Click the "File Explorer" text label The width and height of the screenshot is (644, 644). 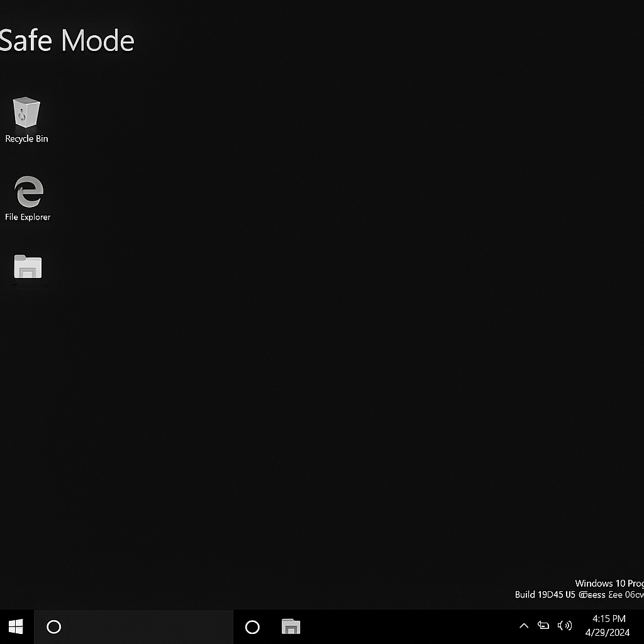28,217
